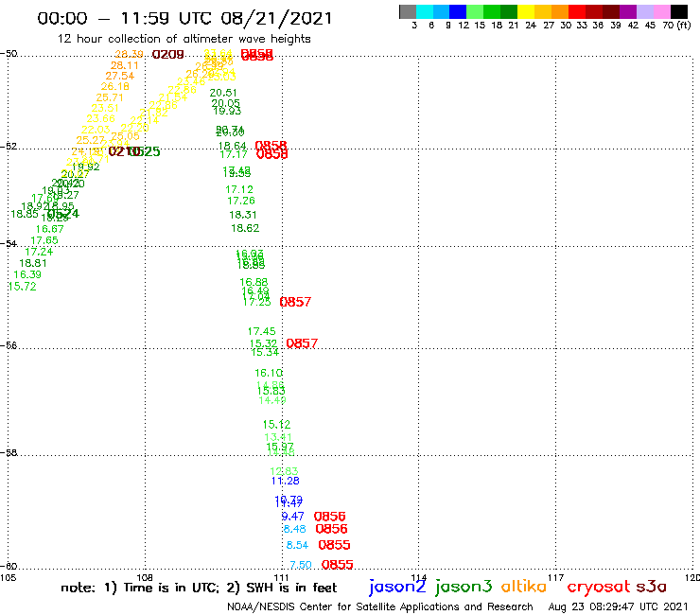Click the 's3a' satellite legend label
The width and height of the screenshot is (700, 615).
point(651,587)
